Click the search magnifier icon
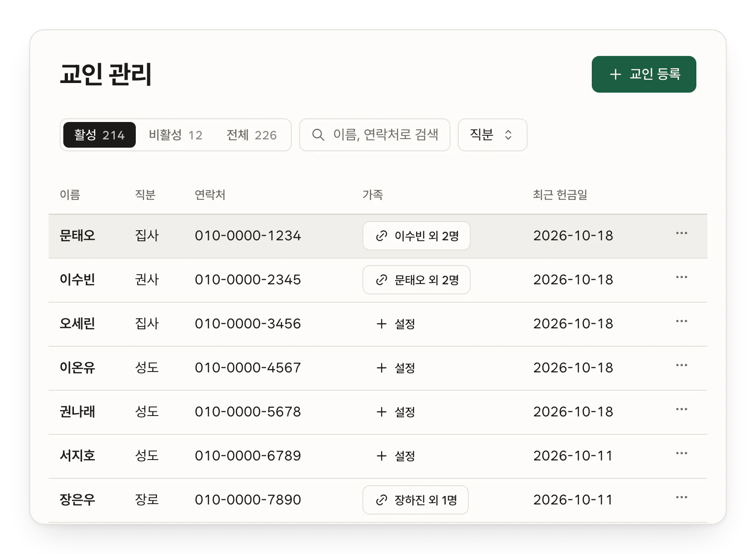 [318, 135]
